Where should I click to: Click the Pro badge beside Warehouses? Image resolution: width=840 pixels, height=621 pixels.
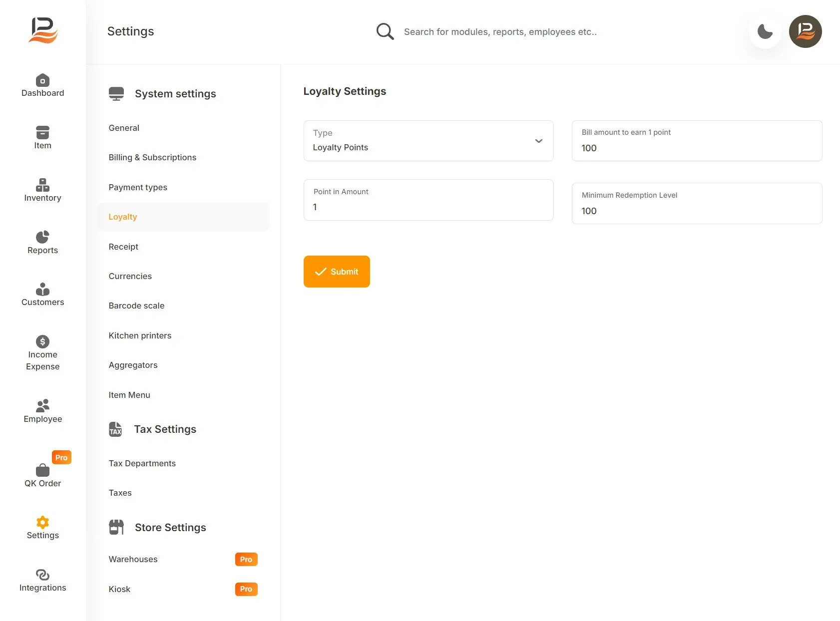click(246, 559)
